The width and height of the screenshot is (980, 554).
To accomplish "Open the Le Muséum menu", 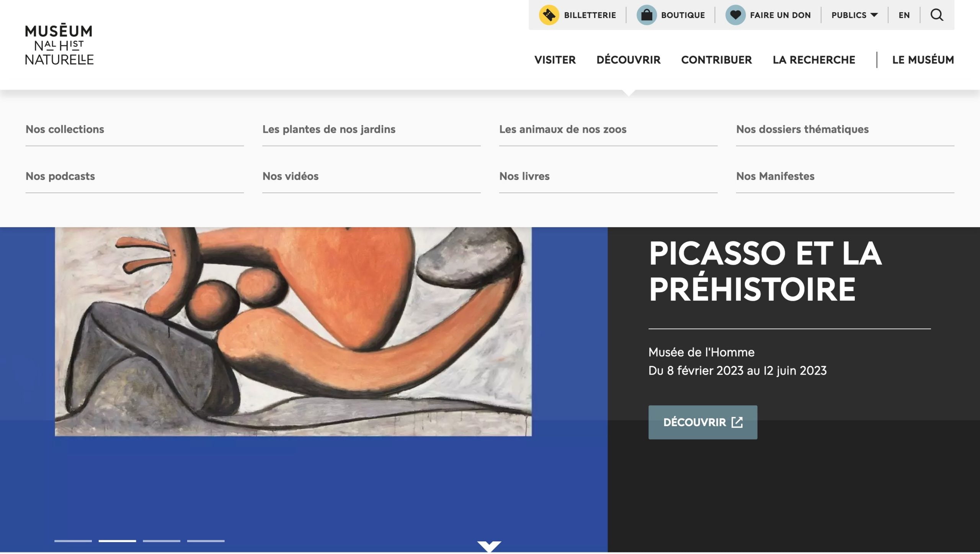I will pyautogui.click(x=923, y=60).
